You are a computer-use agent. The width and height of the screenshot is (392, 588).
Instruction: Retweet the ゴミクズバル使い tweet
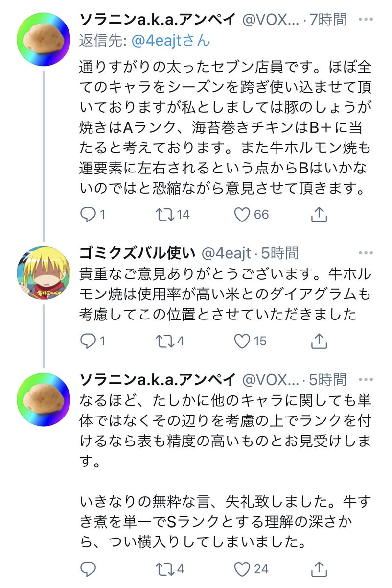click(162, 341)
